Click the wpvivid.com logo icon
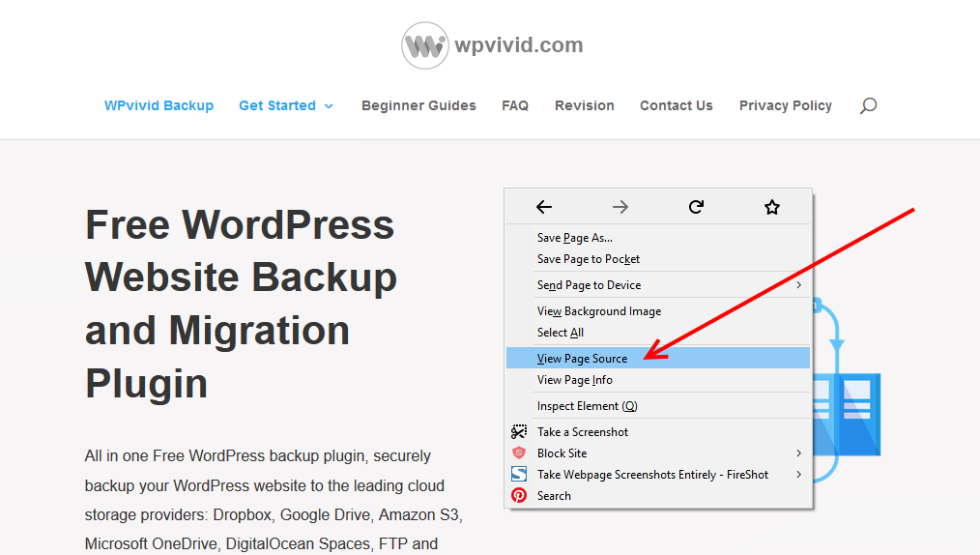Screen dimensions: 980x555 click(x=425, y=45)
